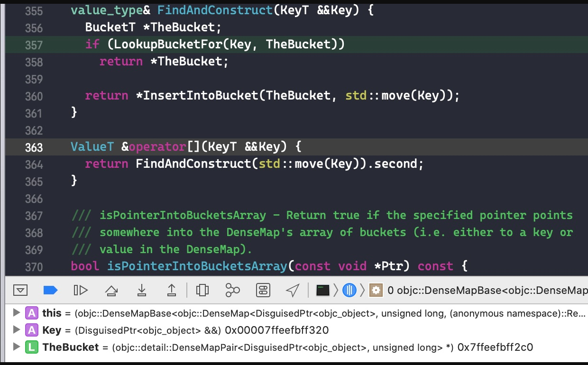Expand the 'this' variable disclosure triangle
This screenshot has height=365, width=588.
coord(17,313)
